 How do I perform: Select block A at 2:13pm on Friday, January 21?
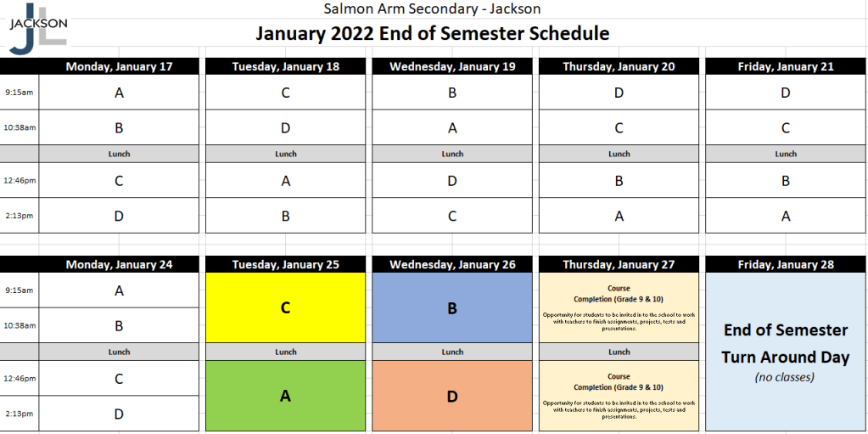786,216
